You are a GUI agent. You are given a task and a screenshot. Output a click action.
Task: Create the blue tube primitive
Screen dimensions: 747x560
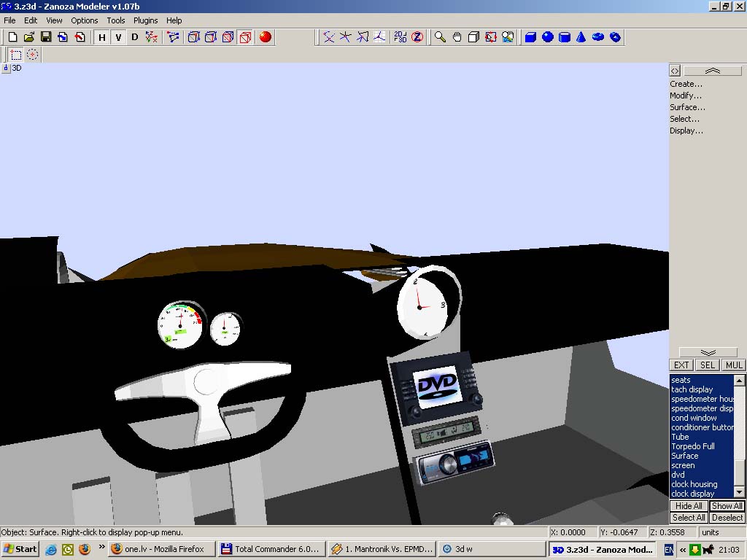[616, 37]
